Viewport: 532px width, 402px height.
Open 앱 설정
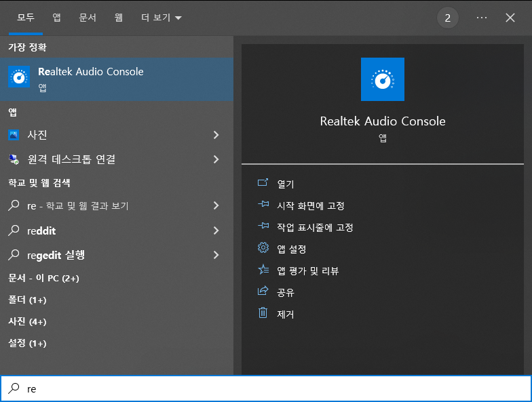click(292, 249)
